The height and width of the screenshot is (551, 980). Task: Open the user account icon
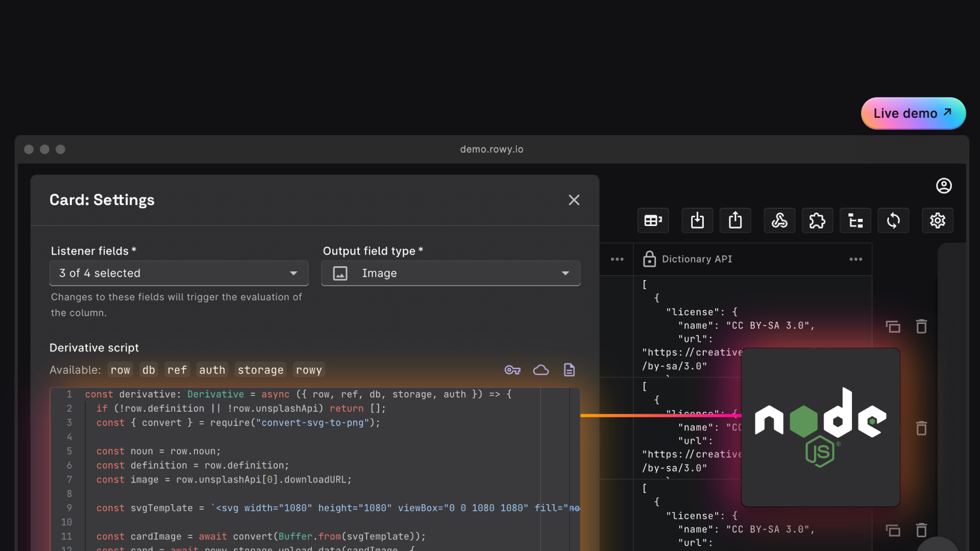click(x=944, y=186)
